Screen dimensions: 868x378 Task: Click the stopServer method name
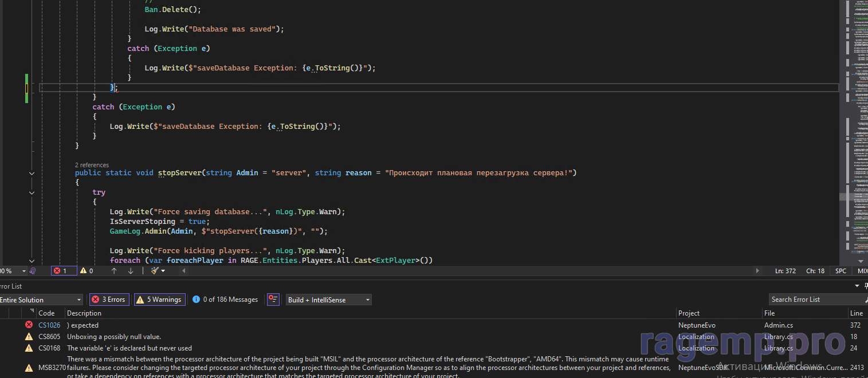pyautogui.click(x=179, y=173)
